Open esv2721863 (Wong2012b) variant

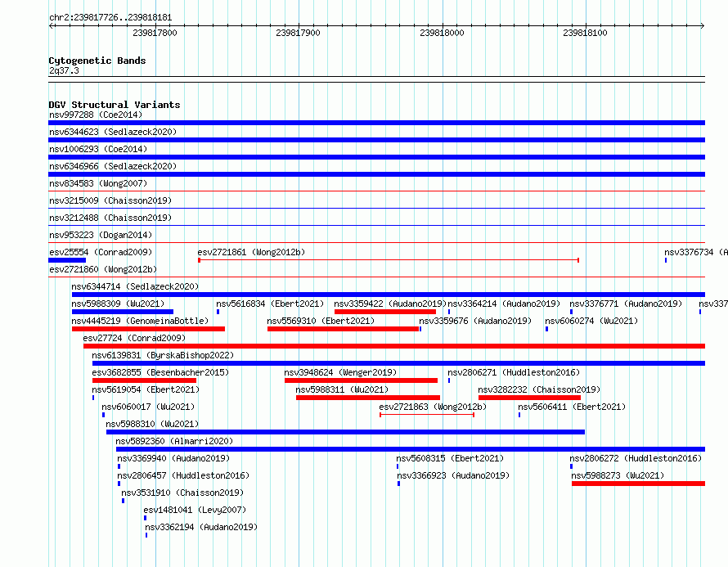[x=433, y=407]
